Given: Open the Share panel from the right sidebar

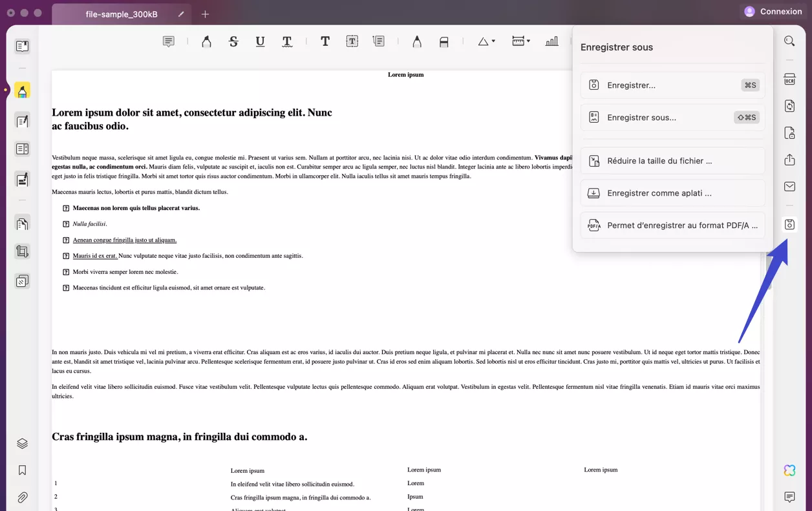Looking at the screenshot, I should [x=789, y=160].
